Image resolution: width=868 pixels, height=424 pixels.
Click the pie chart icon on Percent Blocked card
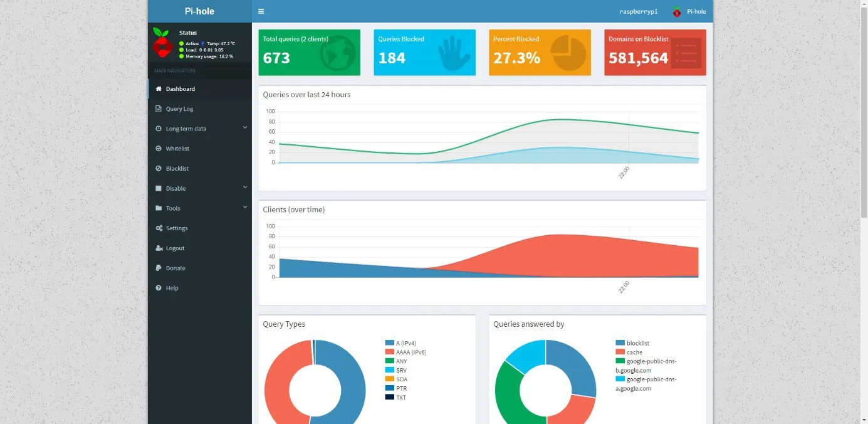(568, 53)
